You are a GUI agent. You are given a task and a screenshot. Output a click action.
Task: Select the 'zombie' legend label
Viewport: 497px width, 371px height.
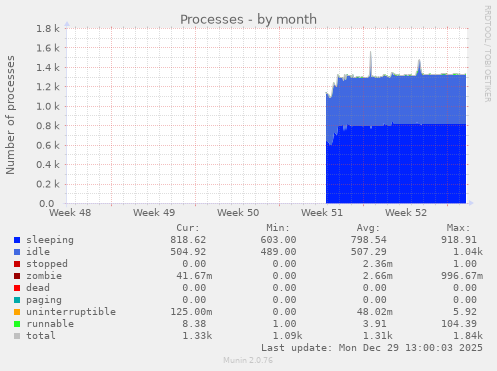click(x=44, y=276)
